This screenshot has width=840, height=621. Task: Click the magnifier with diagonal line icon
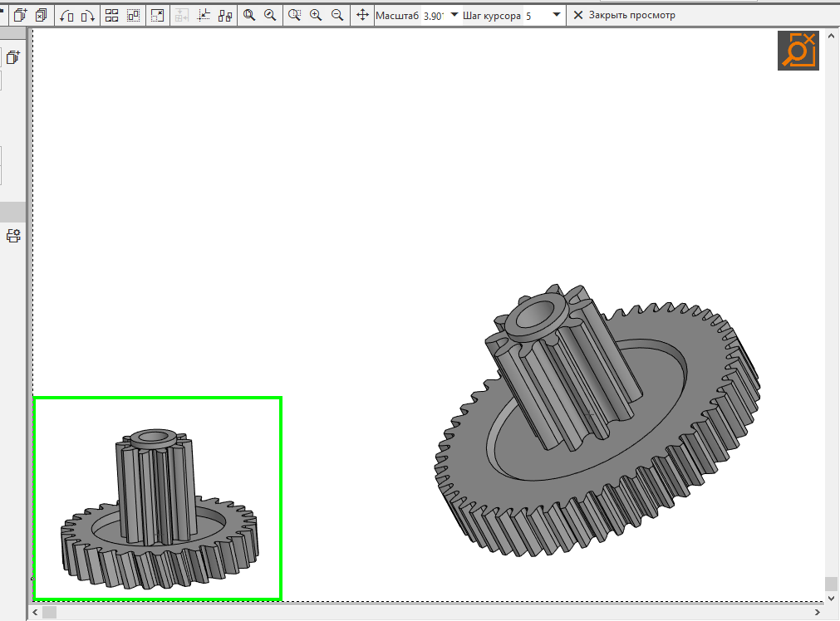270,15
